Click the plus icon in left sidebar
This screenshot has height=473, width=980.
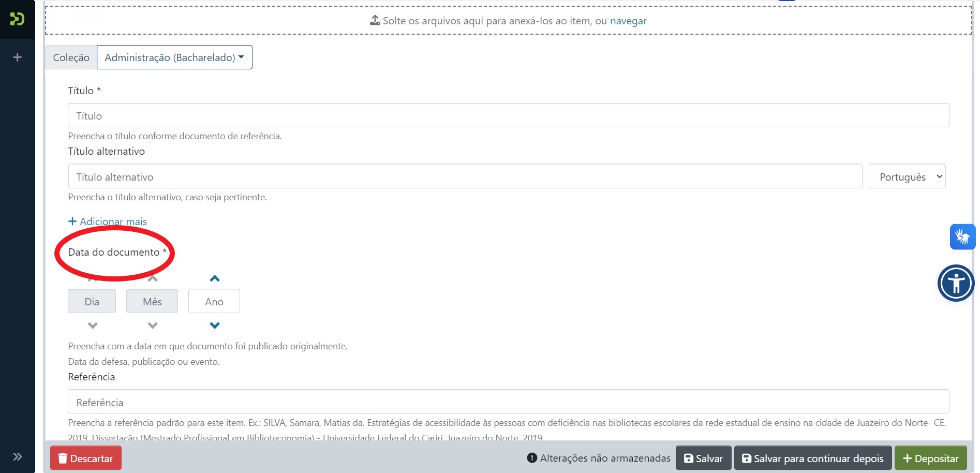pyautogui.click(x=17, y=57)
